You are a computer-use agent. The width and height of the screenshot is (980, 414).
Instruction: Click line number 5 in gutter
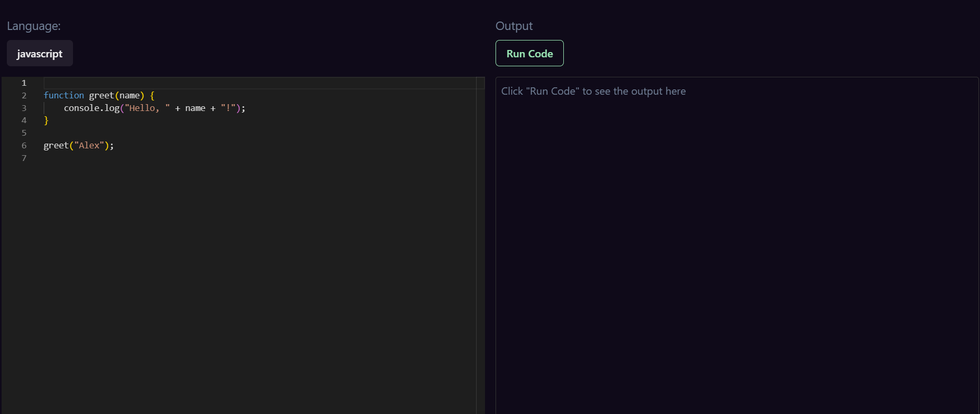(24, 133)
